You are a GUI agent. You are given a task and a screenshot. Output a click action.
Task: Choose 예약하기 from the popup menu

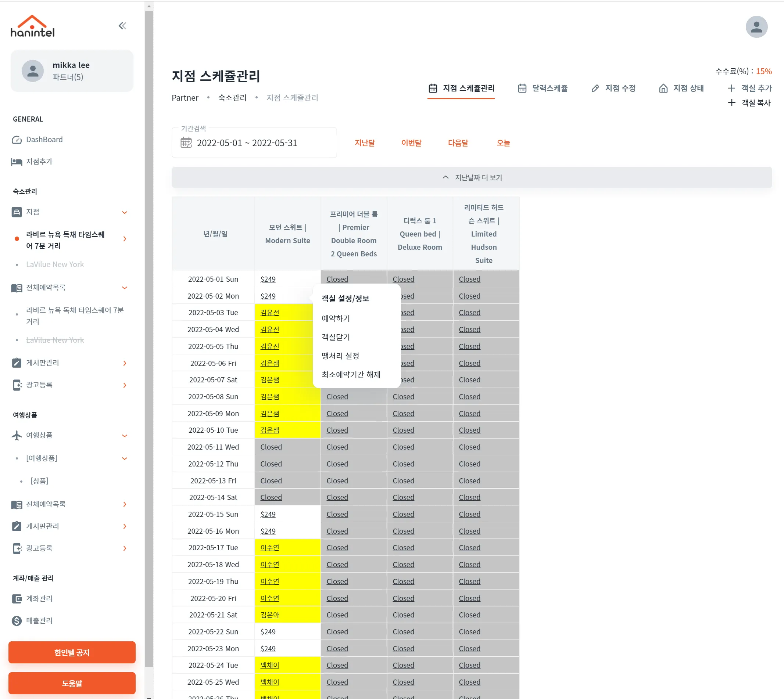tap(336, 318)
